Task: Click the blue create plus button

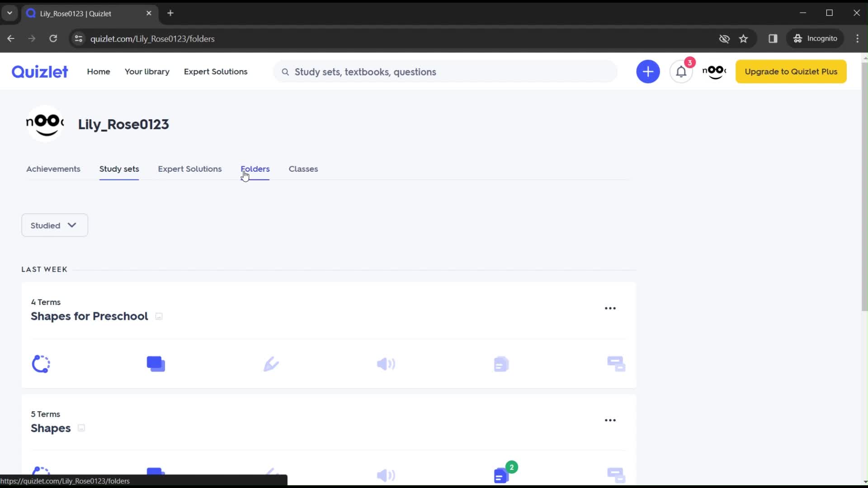Action: pyautogui.click(x=648, y=71)
